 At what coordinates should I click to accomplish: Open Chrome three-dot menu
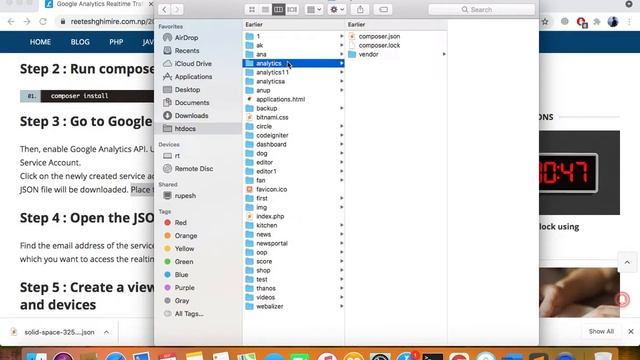629,22
